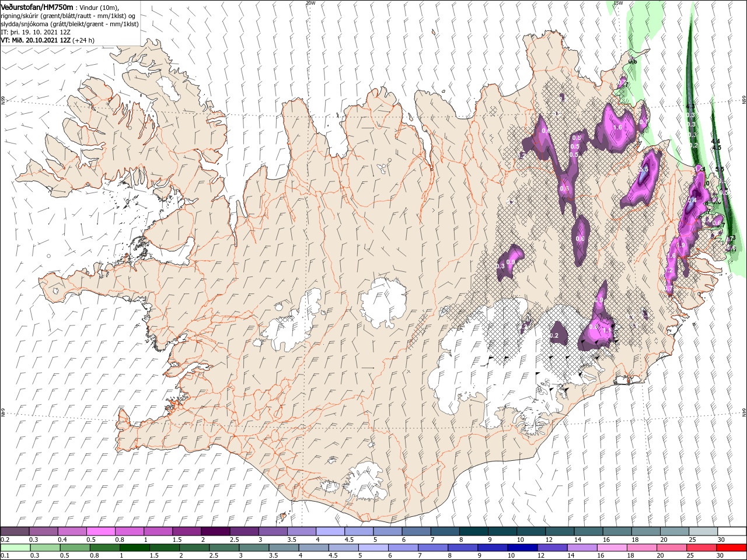
Task: Select the palest green 0.1 swatch in the rain legend
Action: (15, 548)
